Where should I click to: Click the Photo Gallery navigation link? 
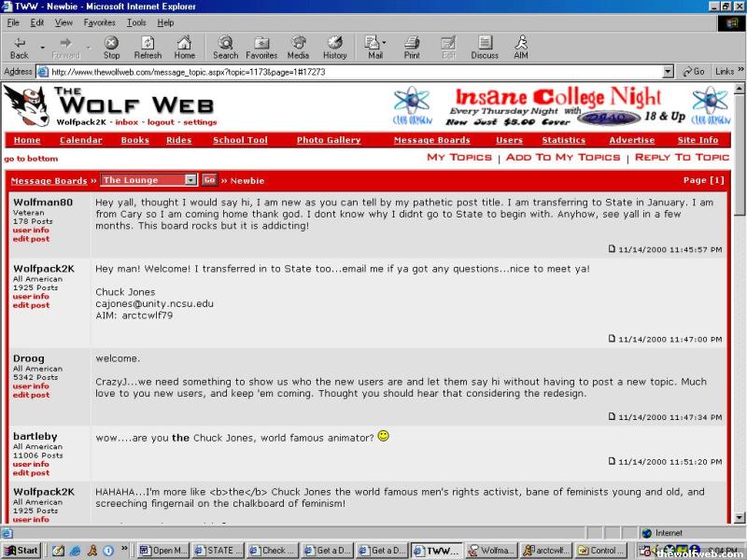(329, 140)
